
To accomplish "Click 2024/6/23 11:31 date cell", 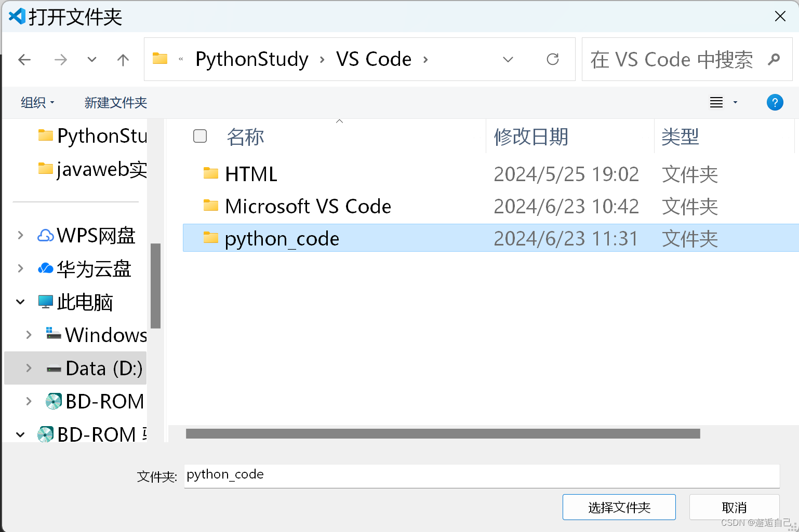I will 566,238.
